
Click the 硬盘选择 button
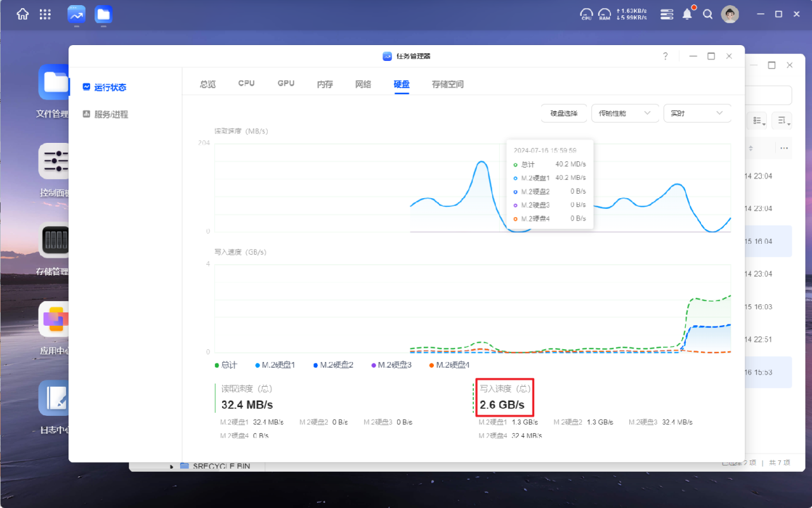(563, 113)
